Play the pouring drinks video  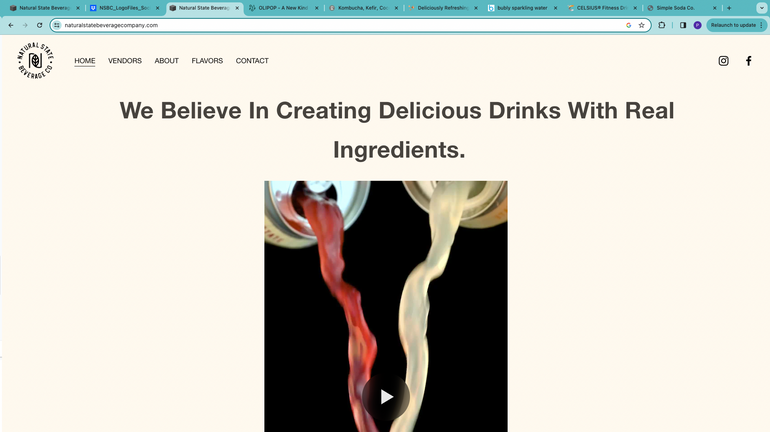point(386,397)
